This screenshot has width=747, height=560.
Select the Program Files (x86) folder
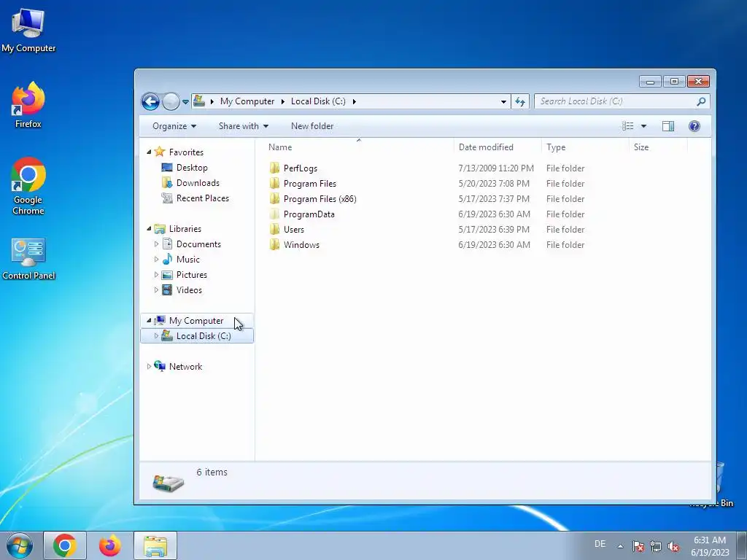click(x=320, y=198)
